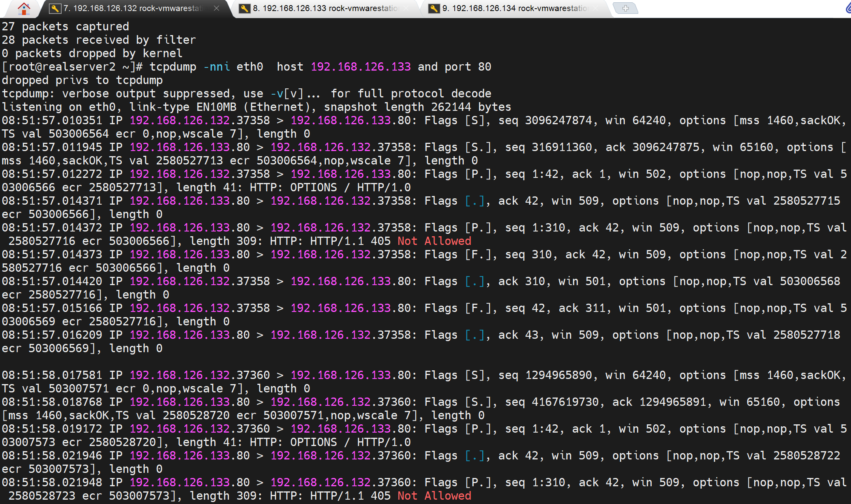The width and height of the screenshot is (851, 504).
Task: Click the Home icon in tab bar
Action: click(24, 8)
